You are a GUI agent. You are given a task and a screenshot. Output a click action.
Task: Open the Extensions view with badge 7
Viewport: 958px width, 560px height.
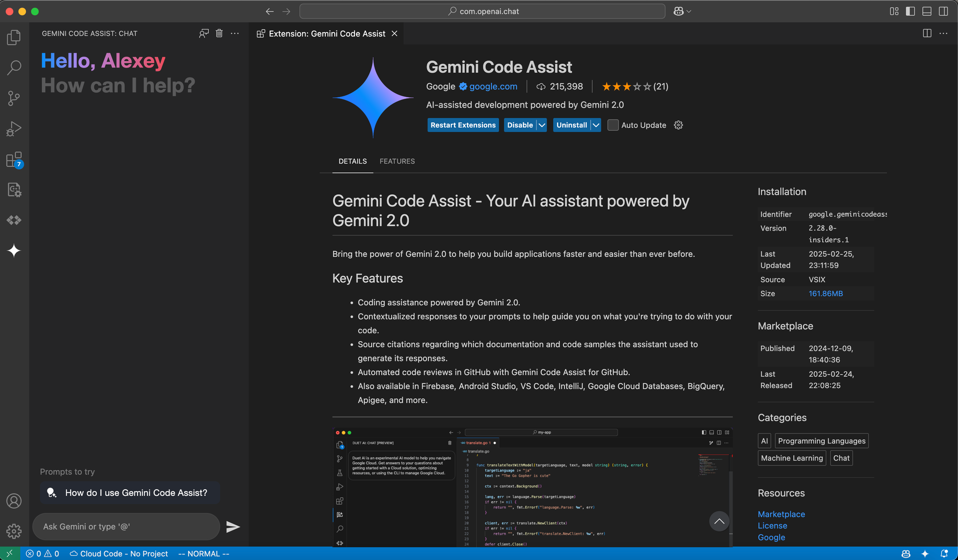(x=14, y=160)
